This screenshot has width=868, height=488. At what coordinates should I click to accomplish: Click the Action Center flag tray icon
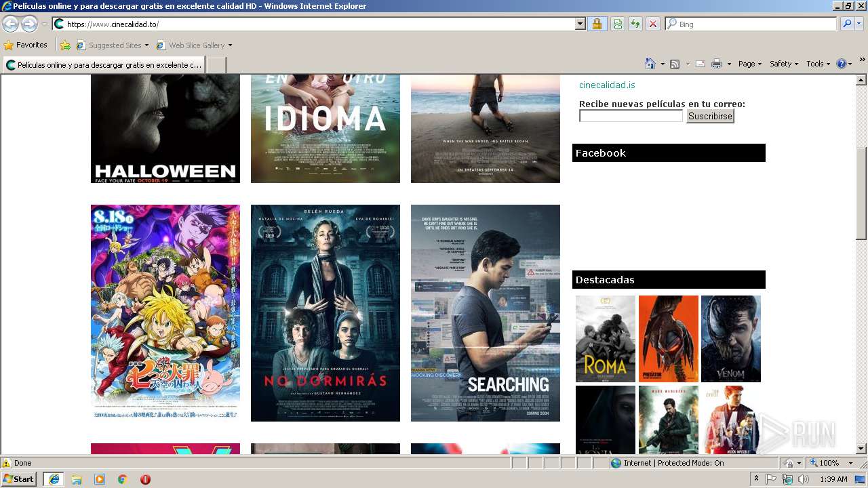772,479
